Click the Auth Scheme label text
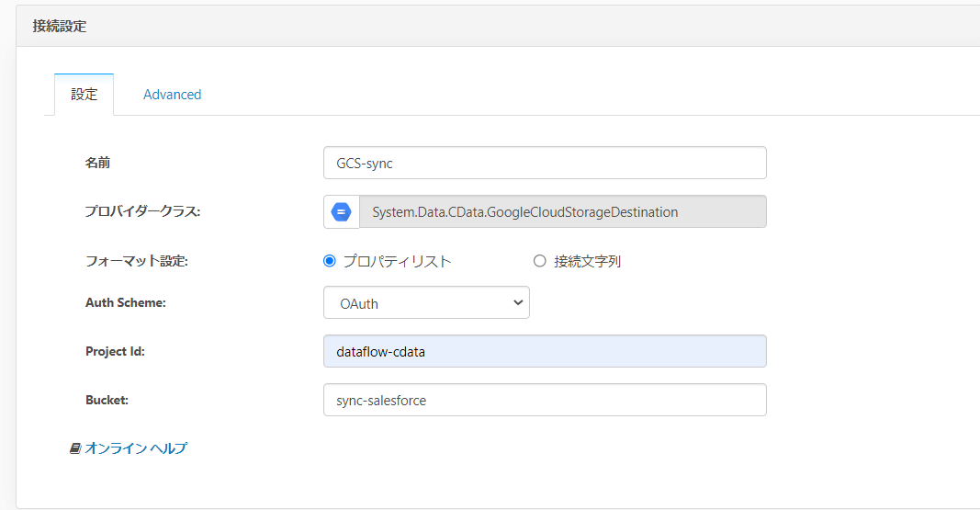This screenshot has height=510, width=980. 125,302
